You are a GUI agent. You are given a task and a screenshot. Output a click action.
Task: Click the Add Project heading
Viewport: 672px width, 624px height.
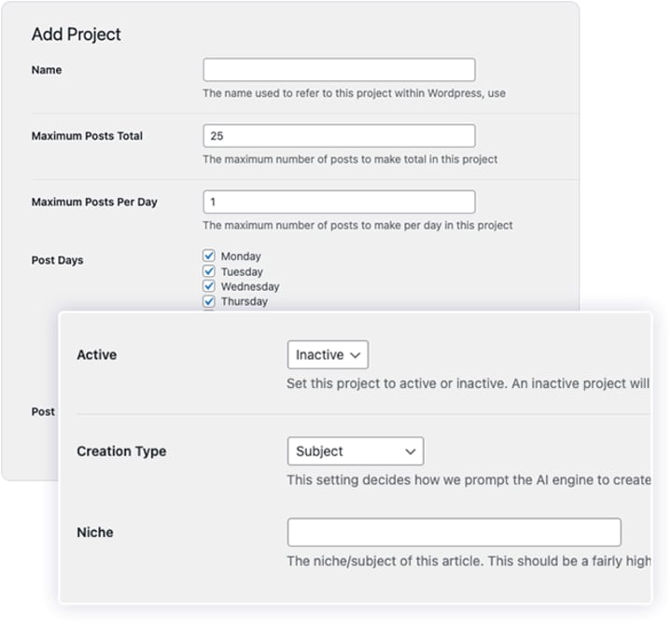[x=77, y=35]
